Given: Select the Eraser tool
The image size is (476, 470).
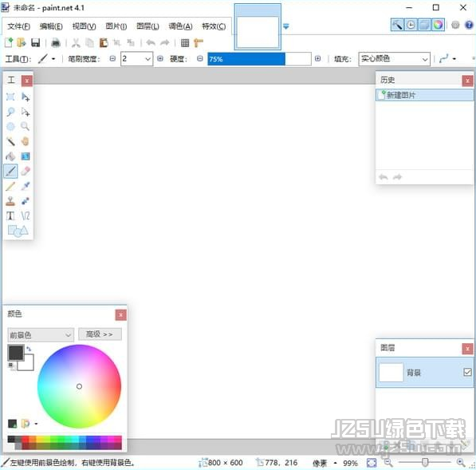Looking at the screenshot, I should click(x=26, y=172).
